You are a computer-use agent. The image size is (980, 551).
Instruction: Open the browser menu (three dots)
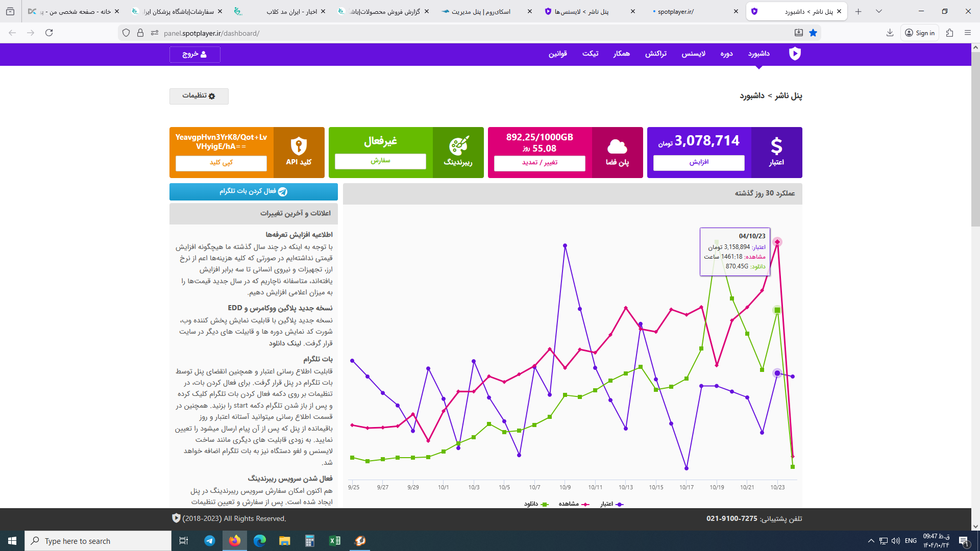968,33
